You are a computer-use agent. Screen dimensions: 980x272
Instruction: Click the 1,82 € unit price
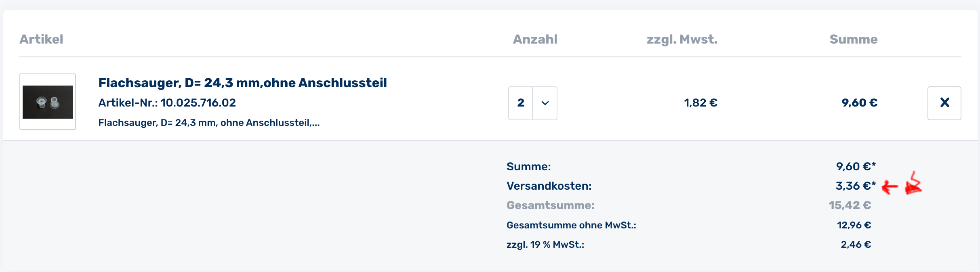pyautogui.click(x=700, y=103)
